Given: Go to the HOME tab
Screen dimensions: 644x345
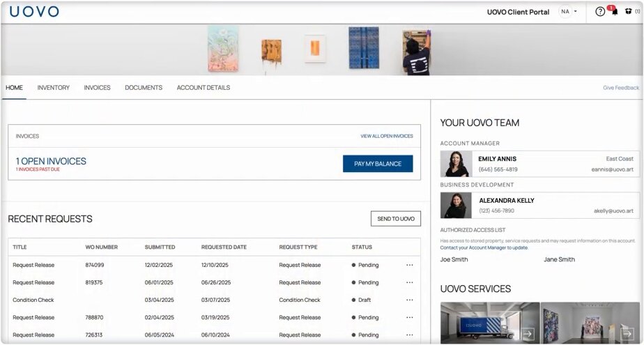Looking at the screenshot, I should pyautogui.click(x=14, y=88).
